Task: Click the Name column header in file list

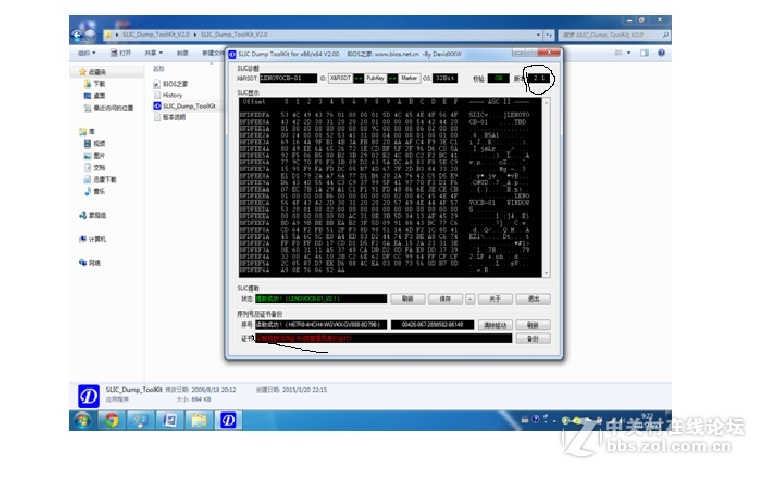Action: pos(159,69)
